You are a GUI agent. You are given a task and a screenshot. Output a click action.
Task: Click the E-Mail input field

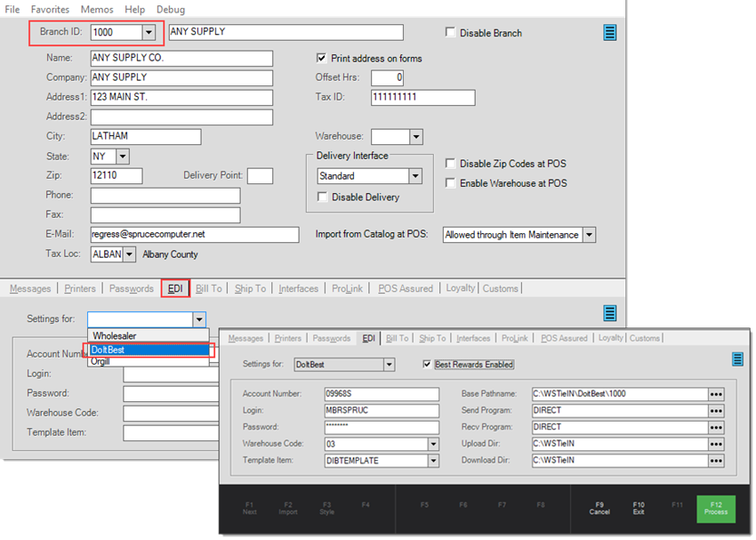(194, 235)
